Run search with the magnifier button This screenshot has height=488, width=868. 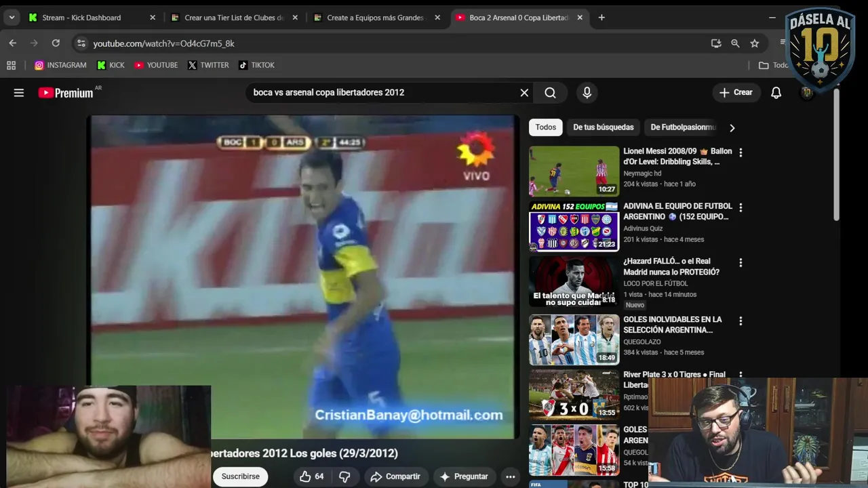(x=550, y=93)
